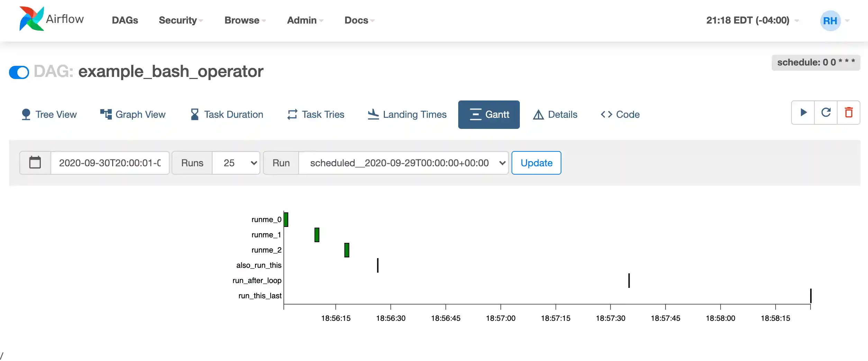868x361 pixels.
Task: Click the Update button
Action: pyautogui.click(x=536, y=163)
